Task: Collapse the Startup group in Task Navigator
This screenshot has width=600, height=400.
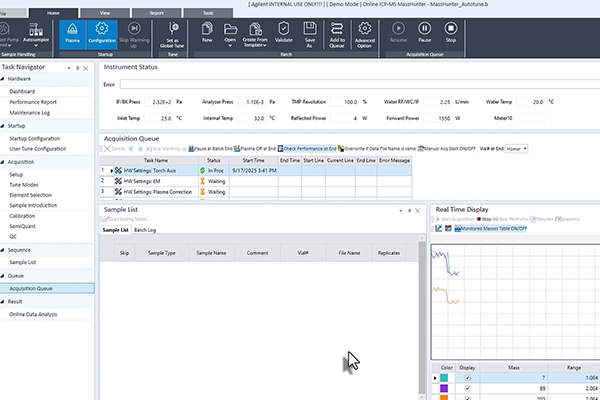Action: tap(3, 126)
